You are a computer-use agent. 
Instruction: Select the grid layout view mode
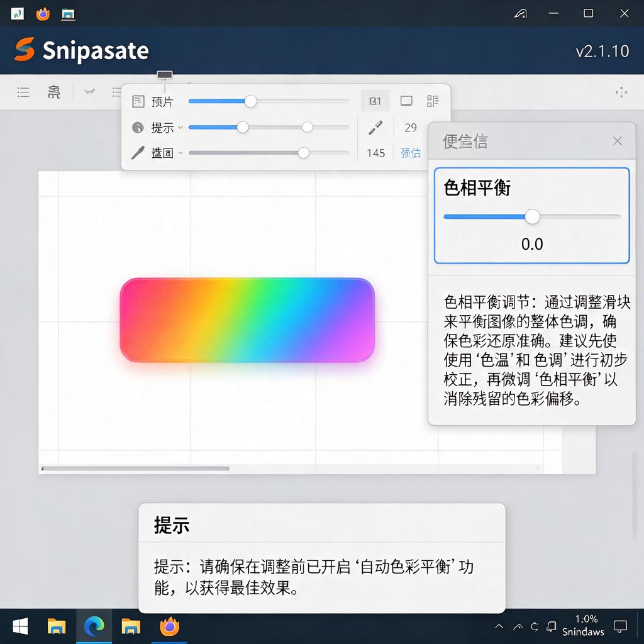[433, 101]
